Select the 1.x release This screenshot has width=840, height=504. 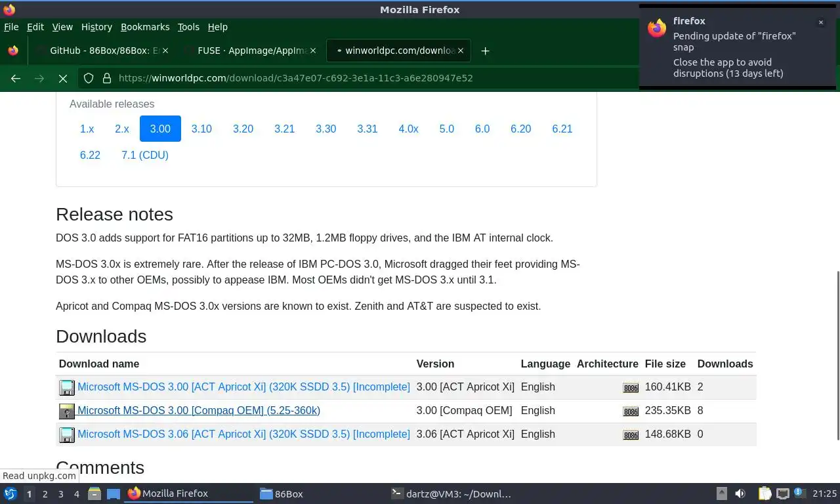pos(87,129)
